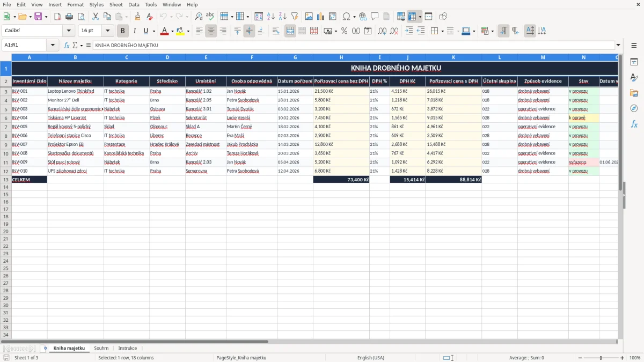Click the Insert Chart icon
Image resolution: width=644 pixels, height=362 pixels.
point(320,17)
